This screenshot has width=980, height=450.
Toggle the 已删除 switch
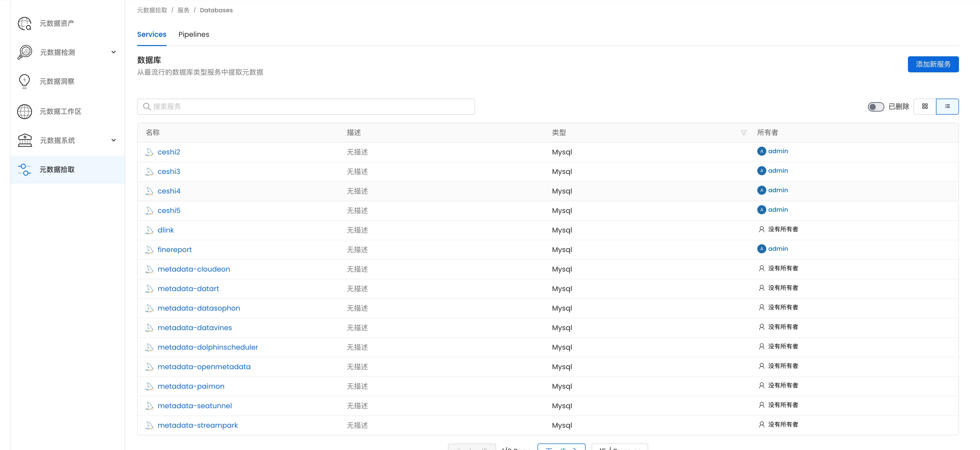pos(875,107)
